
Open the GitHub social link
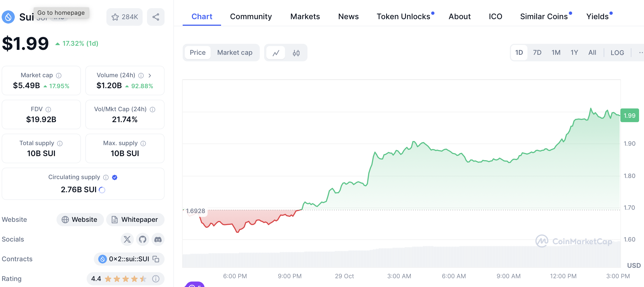pos(143,239)
